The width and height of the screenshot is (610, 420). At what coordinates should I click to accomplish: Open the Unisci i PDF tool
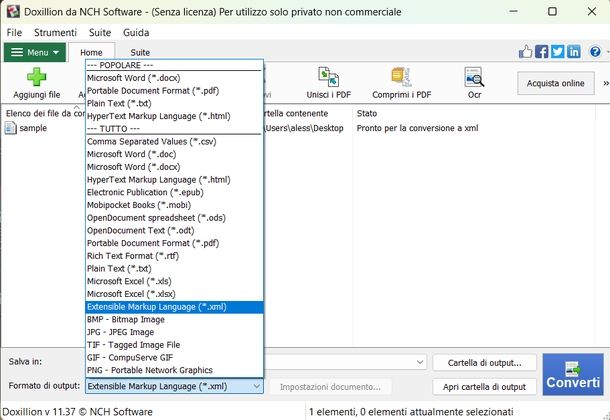tap(328, 83)
